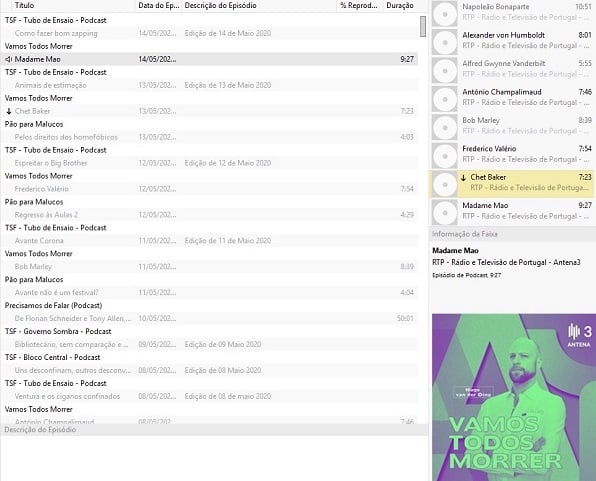The height and width of the screenshot is (481, 596).
Task: Select the episode Pelos direitos dos homofóbicos
Action: click(x=209, y=137)
